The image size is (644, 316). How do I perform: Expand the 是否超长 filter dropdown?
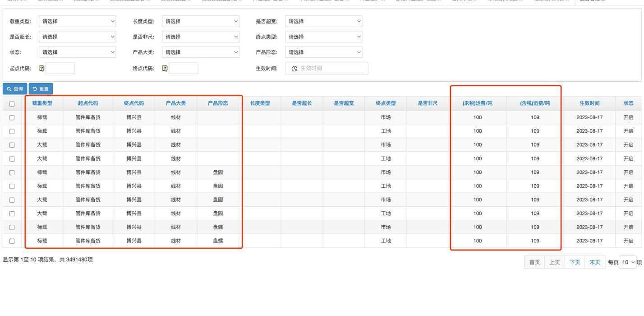tap(78, 37)
